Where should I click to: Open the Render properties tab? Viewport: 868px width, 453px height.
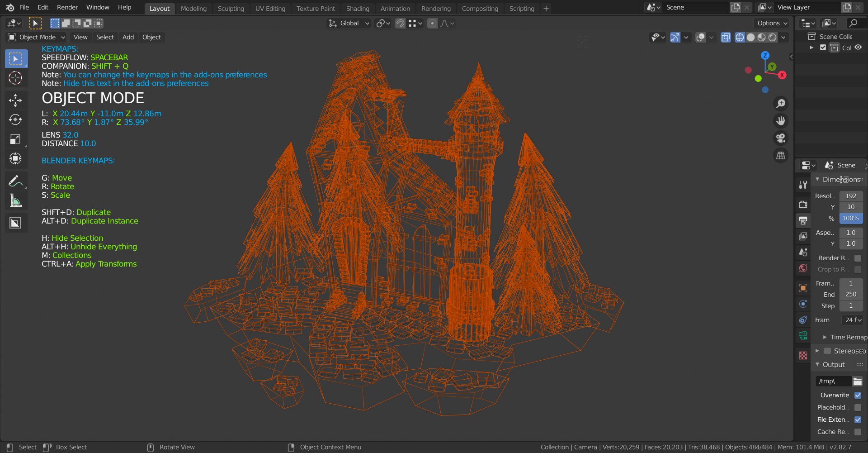[803, 205]
